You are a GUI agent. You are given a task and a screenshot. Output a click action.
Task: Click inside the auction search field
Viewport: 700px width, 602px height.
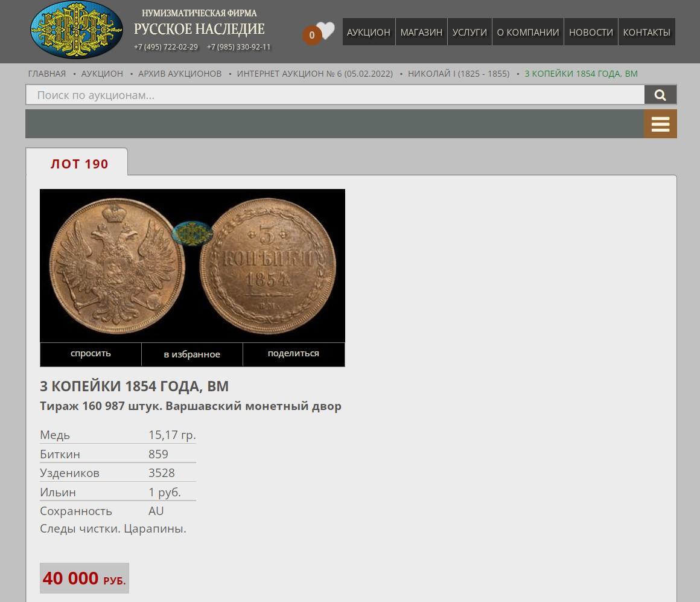(x=335, y=95)
